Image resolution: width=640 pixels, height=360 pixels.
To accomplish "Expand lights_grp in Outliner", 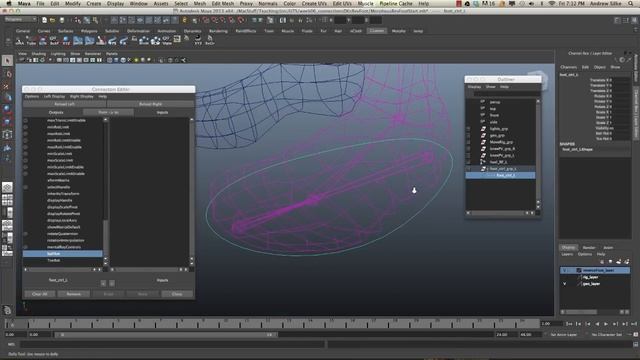I will (468, 129).
